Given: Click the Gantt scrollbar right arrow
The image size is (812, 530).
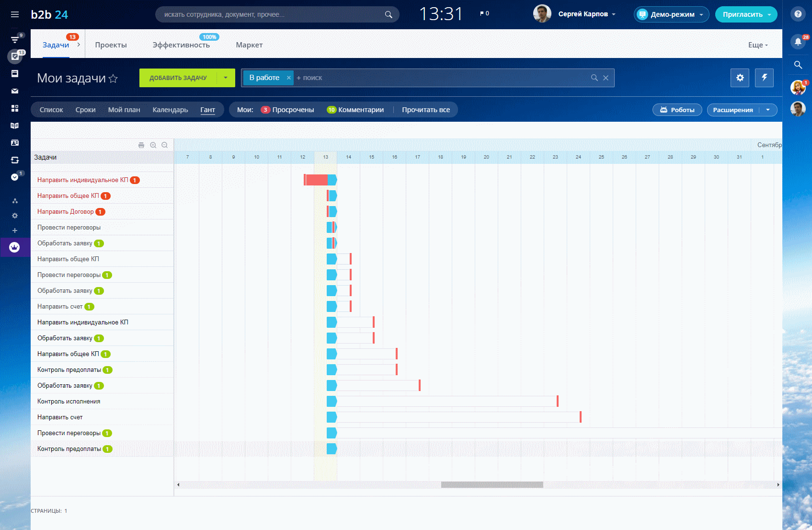Looking at the screenshot, I should 778,484.
